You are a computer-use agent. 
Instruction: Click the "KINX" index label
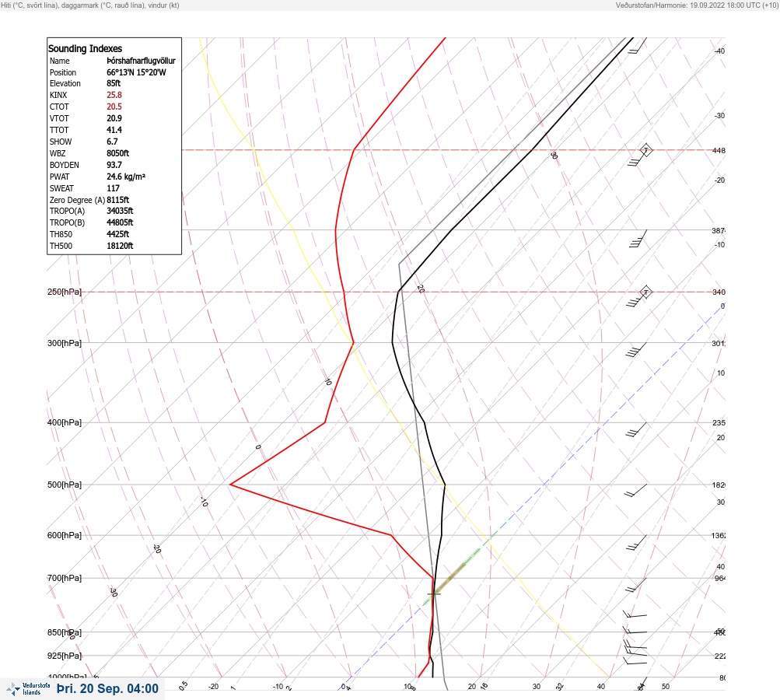pyautogui.click(x=58, y=95)
